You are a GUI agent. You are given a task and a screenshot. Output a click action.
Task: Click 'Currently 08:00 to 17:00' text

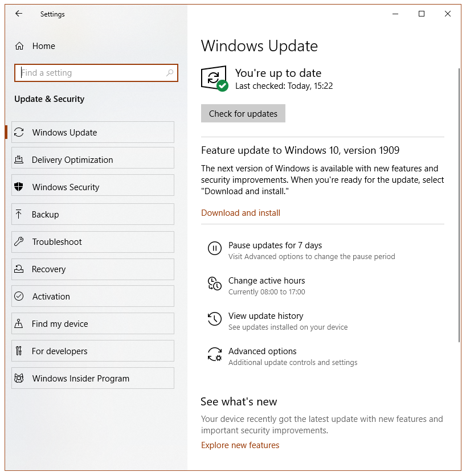point(267,292)
